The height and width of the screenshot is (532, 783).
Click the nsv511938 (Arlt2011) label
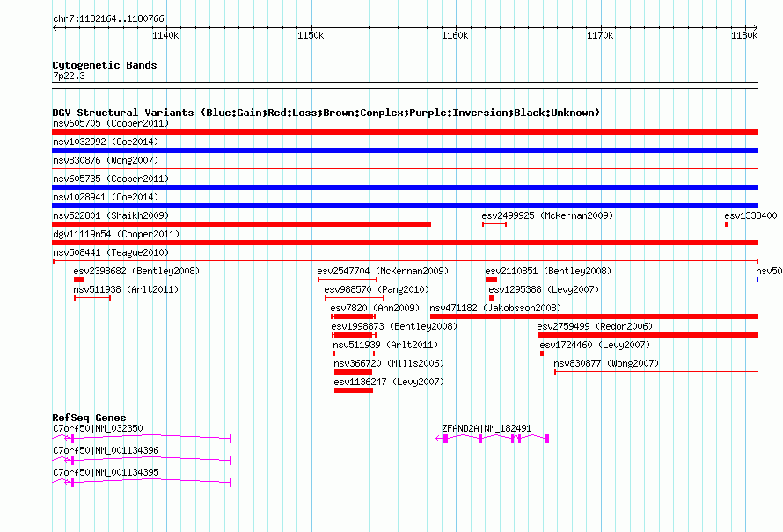(x=126, y=289)
